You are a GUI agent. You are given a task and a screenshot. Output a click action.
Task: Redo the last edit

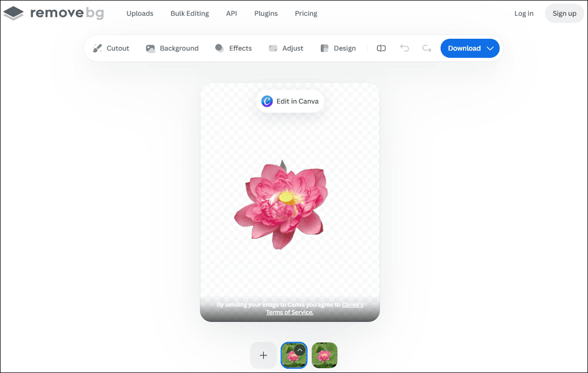coord(427,48)
